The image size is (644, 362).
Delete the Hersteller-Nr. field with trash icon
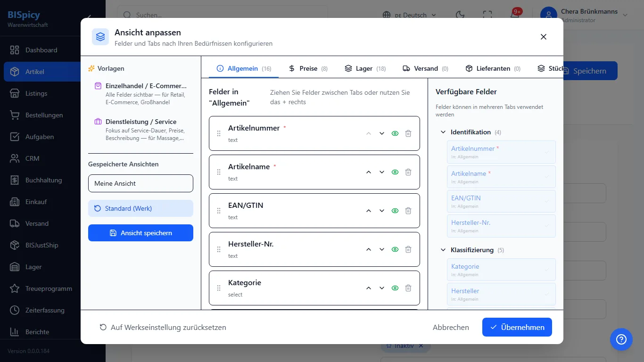point(408,249)
